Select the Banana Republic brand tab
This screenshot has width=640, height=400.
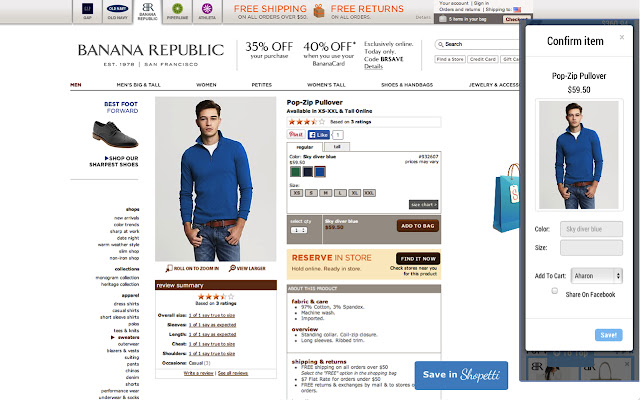coord(148,11)
